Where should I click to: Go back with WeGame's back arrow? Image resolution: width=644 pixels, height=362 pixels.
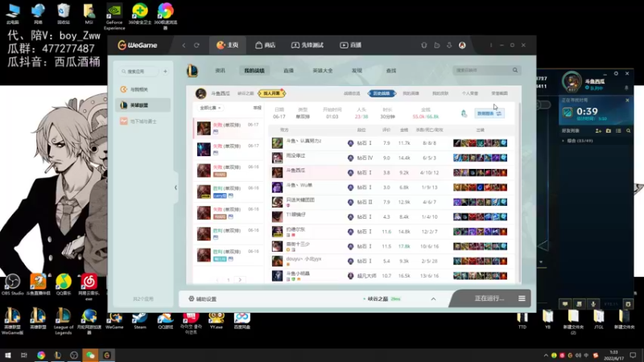184,45
